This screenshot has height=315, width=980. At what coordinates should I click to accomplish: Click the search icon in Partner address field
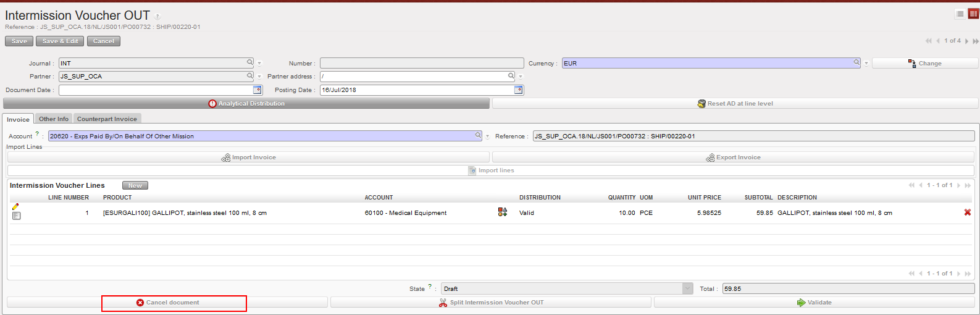point(511,75)
